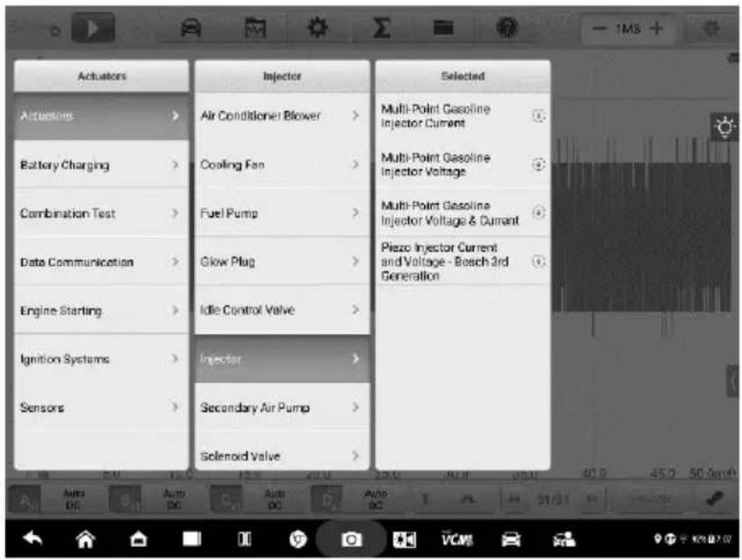
Task: Click the waveform display area
Action: coord(641,236)
